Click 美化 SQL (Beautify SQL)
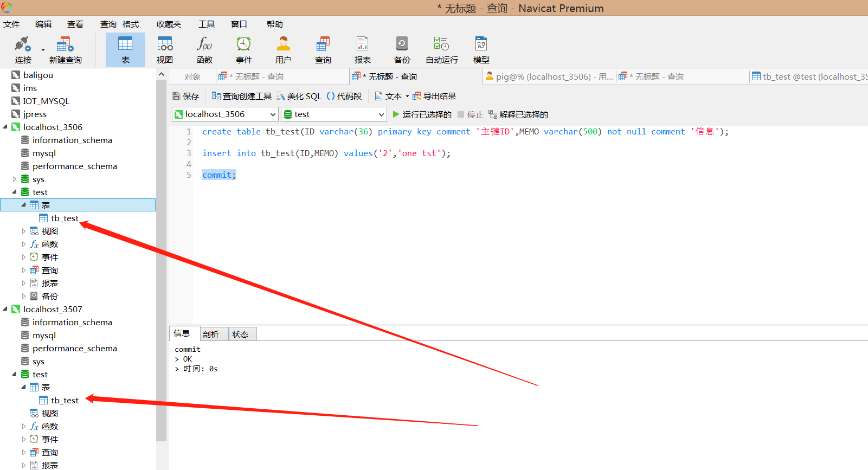The height and width of the screenshot is (470, 868). [x=299, y=96]
